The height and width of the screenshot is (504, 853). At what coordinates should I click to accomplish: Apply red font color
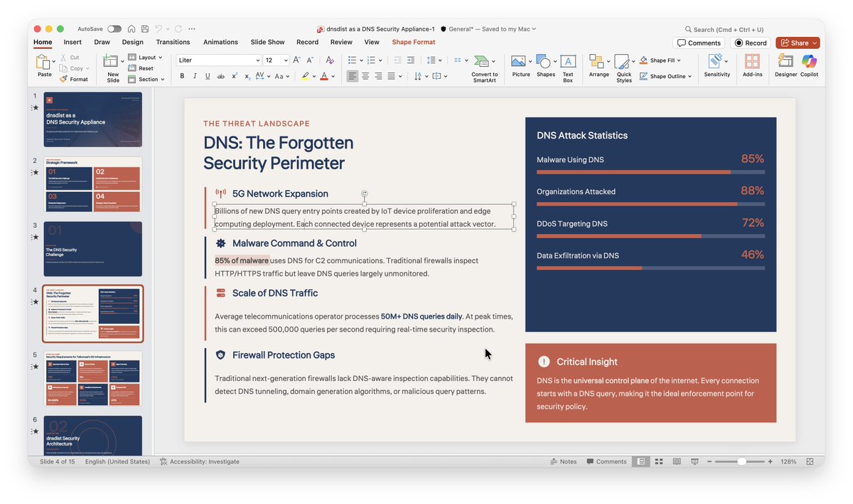pos(324,76)
